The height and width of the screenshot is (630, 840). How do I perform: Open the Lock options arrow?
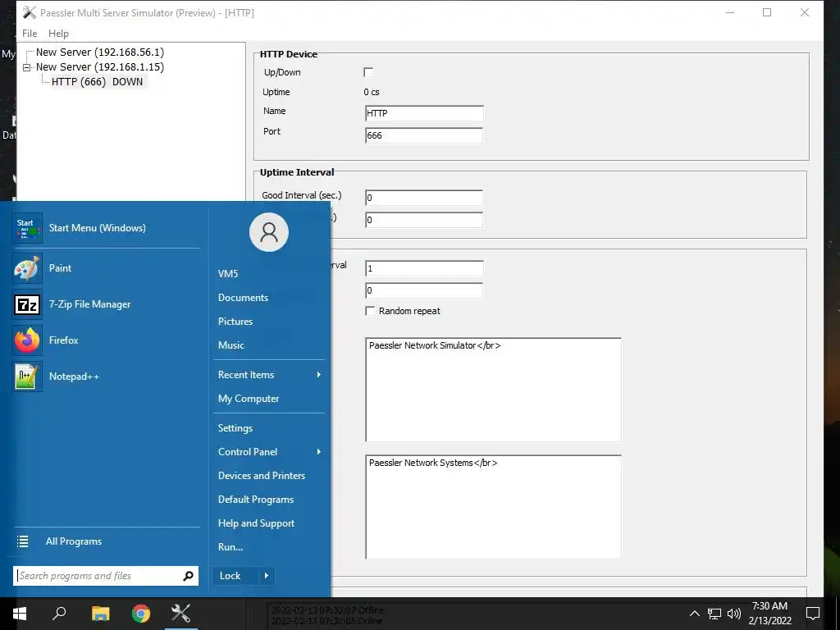[267, 576]
